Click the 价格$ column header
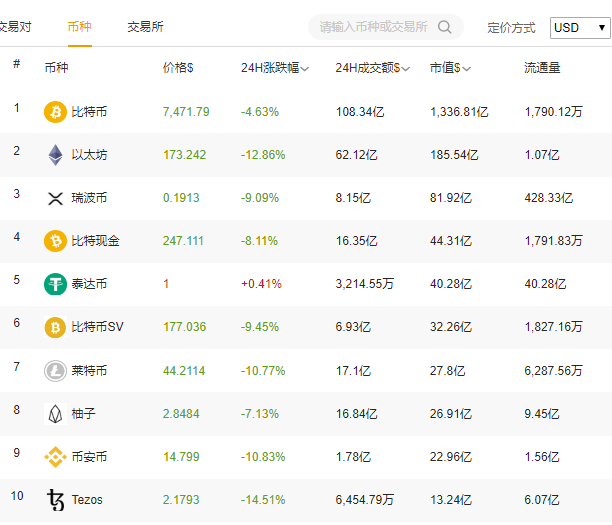612x525 pixels. pyautogui.click(x=178, y=68)
